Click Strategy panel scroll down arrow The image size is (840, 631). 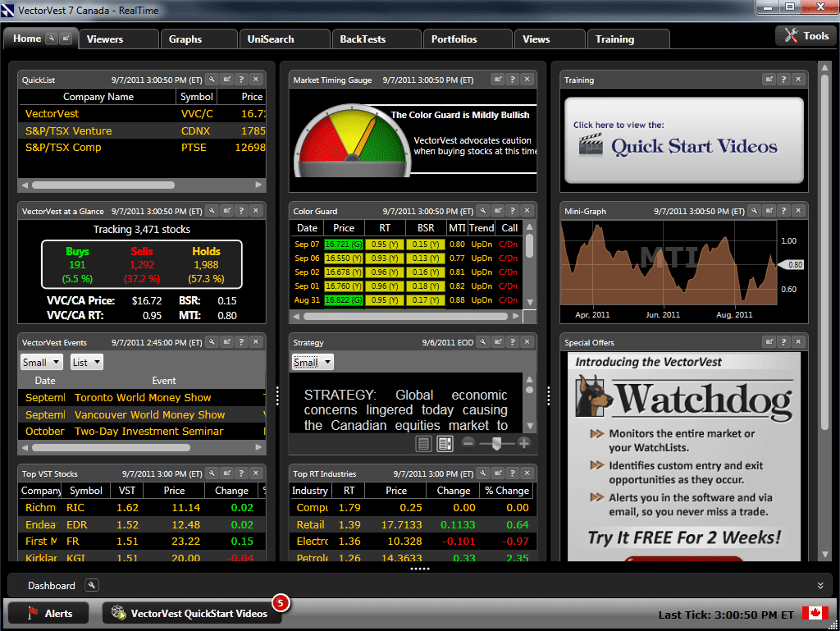(x=529, y=427)
